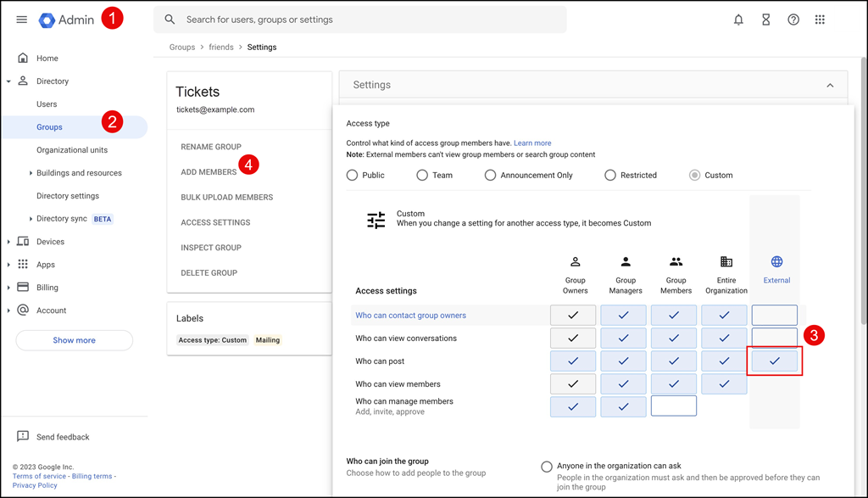
Task: Click the notifications bell icon
Action: pyautogui.click(x=738, y=20)
